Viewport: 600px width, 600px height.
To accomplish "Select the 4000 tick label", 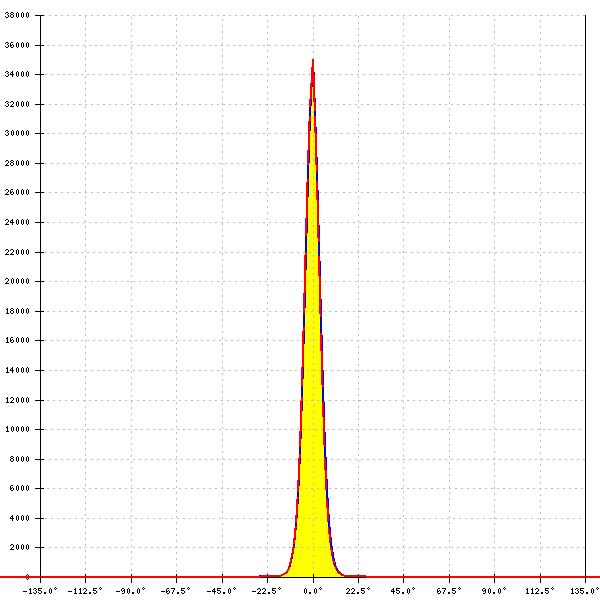I will (x=19, y=518).
